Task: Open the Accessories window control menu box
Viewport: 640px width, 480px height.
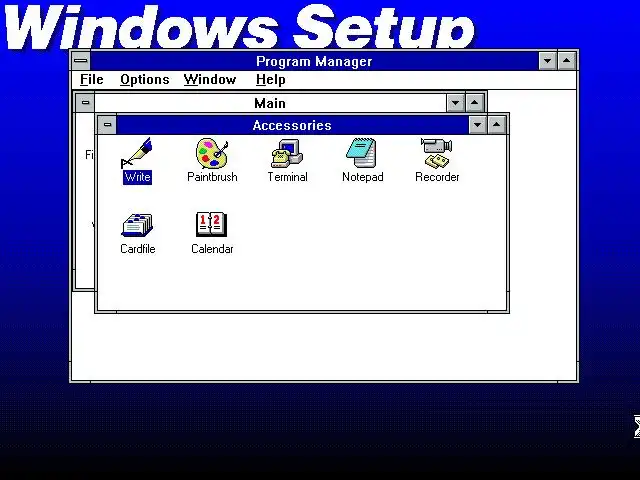Action: (x=107, y=124)
